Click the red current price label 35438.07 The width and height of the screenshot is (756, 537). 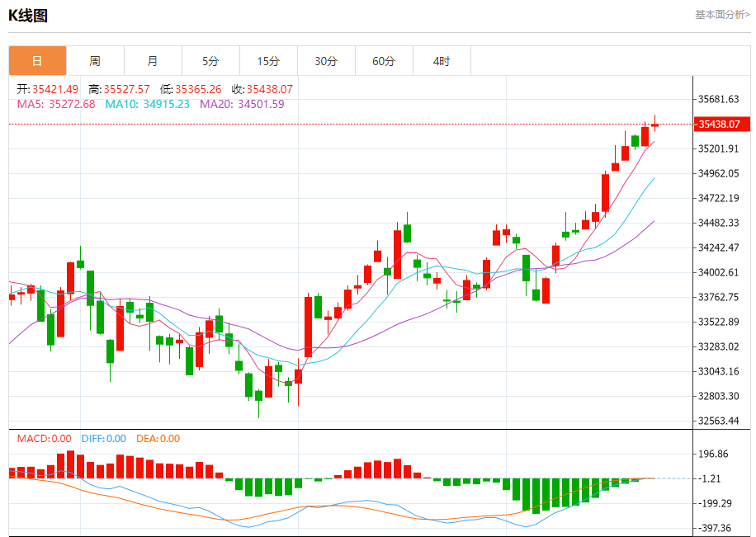[722, 125]
